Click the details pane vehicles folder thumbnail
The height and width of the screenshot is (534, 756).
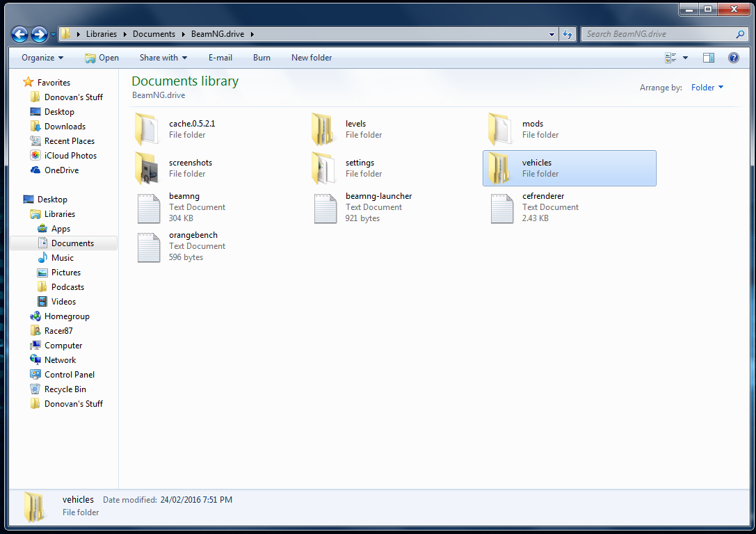[x=35, y=506]
